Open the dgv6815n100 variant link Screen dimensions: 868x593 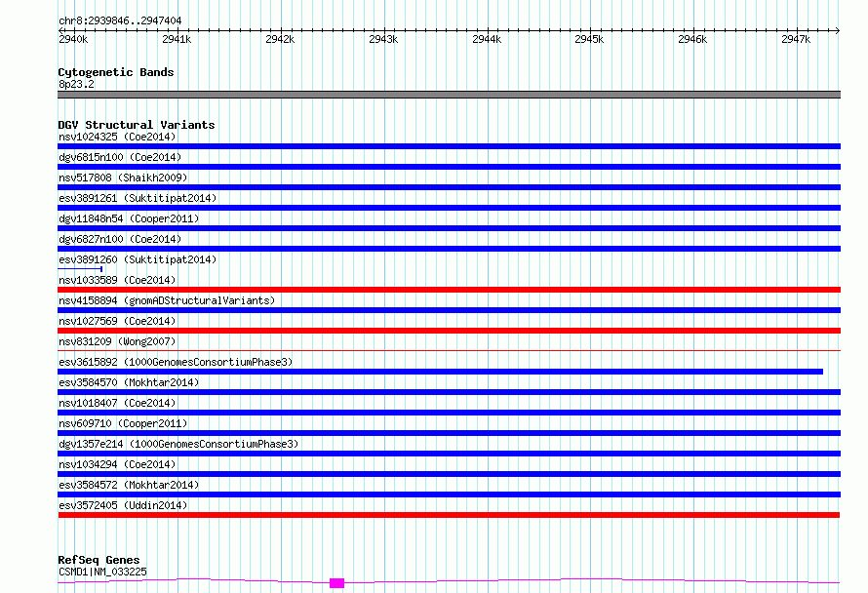click(x=119, y=157)
